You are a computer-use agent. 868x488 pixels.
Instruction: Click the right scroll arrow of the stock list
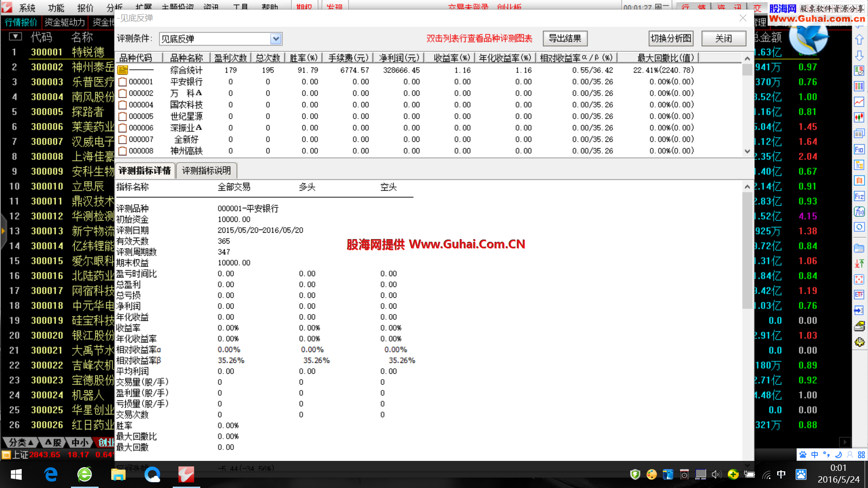pos(844,442)
